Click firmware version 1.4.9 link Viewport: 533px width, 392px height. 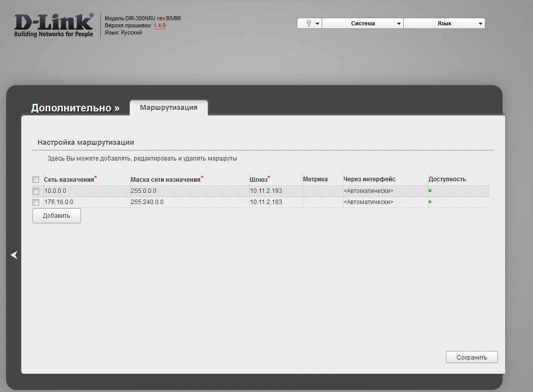click(160, 25)
